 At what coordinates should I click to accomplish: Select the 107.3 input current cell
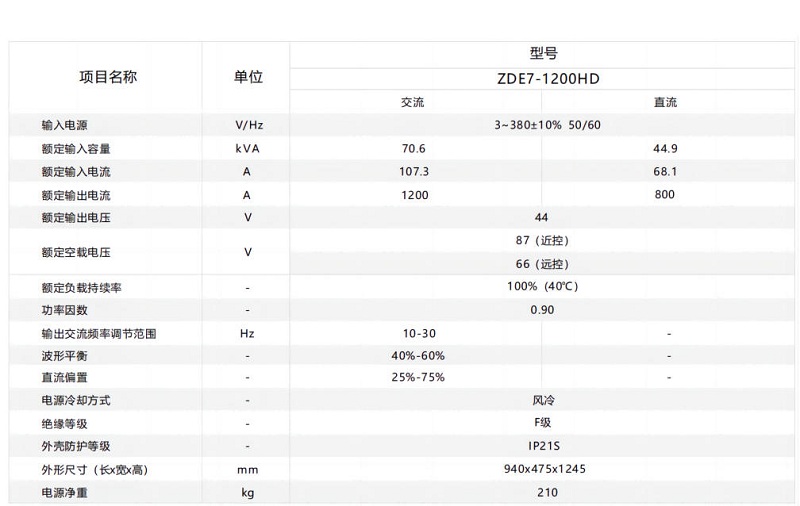coord(413,172)
